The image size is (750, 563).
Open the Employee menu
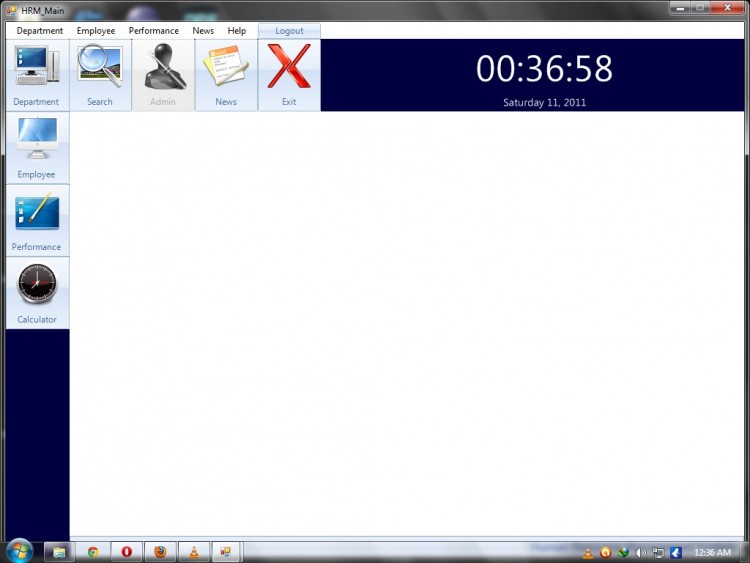tap(96, 31)
